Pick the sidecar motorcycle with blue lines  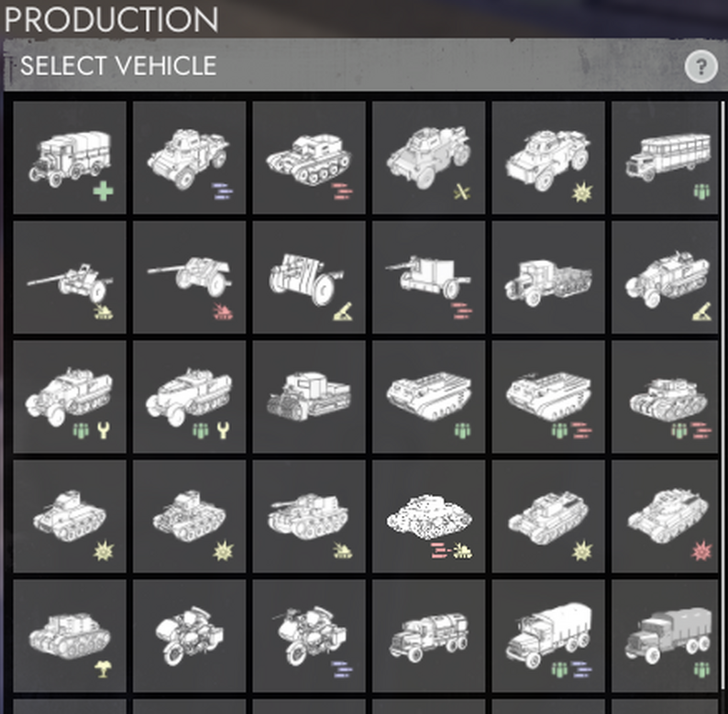pos(309,636)
